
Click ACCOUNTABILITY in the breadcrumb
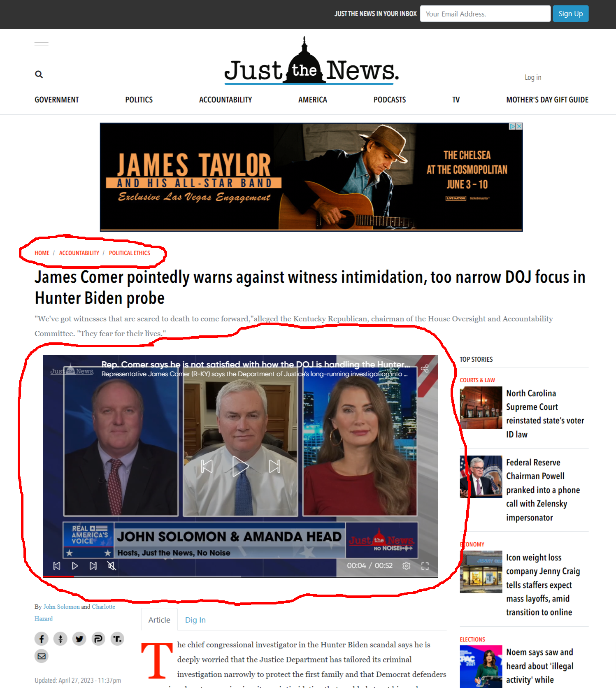coord(79,253)
